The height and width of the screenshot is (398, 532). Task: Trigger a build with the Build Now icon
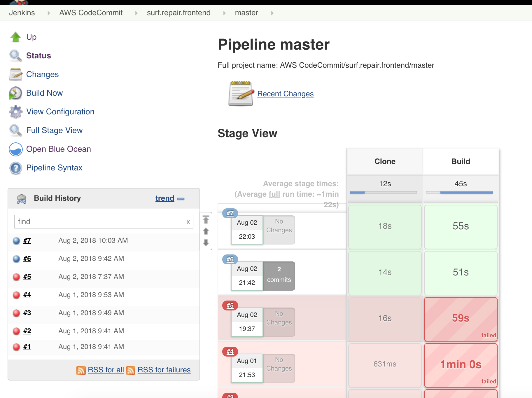[15, 93]
